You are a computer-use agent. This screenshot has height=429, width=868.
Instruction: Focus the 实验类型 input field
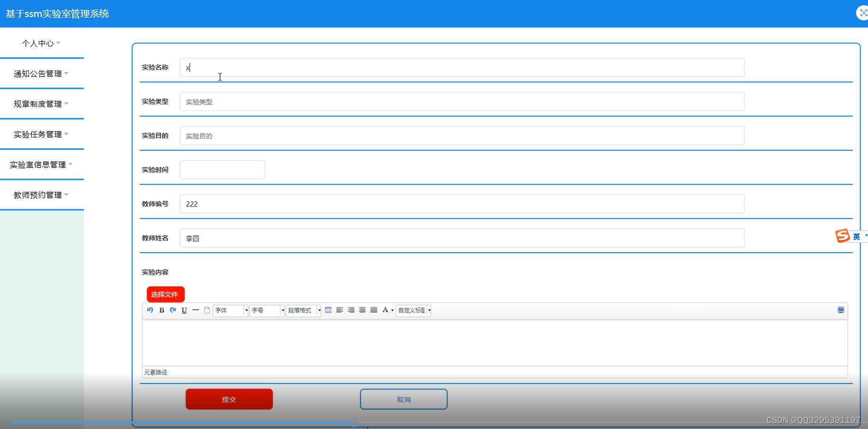(462, 101)
